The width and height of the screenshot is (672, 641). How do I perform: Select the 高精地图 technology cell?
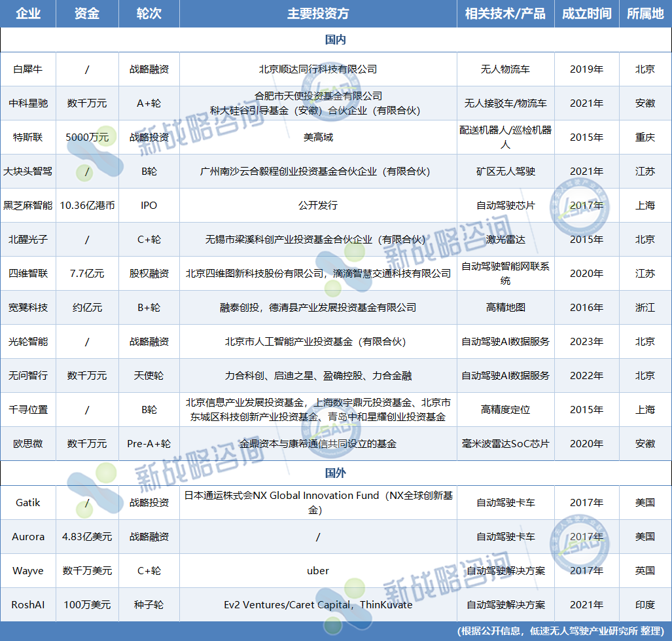coord(505,308)
